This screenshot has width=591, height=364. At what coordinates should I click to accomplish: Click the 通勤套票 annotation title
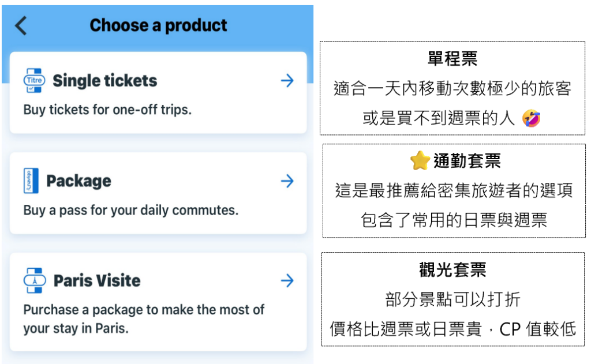pyautogui.click(x=467, y=161)
